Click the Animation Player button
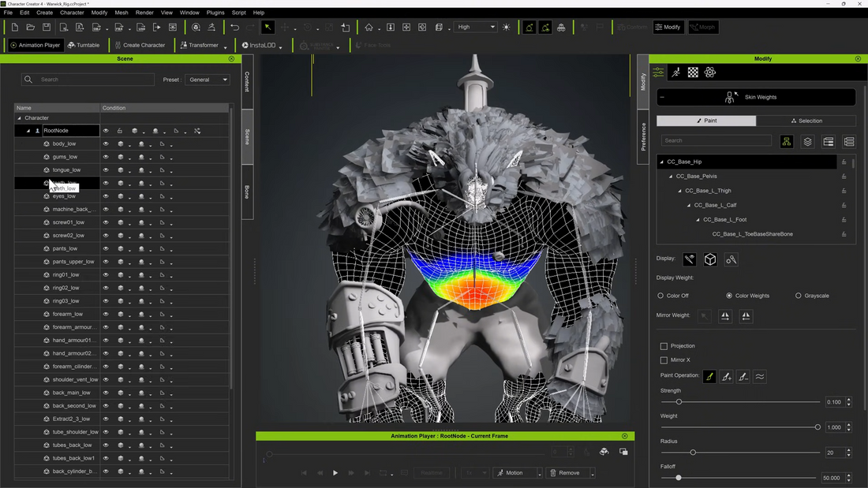Screen dimensions: 868x488 tap(36, 46)
